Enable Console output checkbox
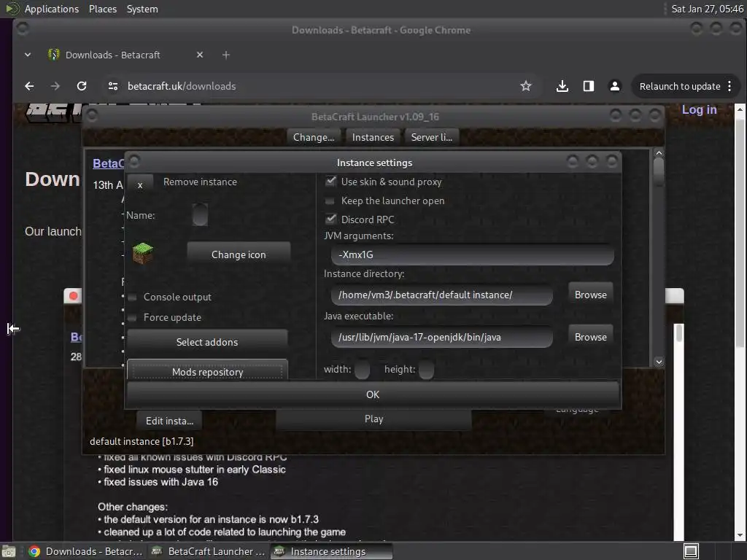747x560 pixels. tap(133, 297)
